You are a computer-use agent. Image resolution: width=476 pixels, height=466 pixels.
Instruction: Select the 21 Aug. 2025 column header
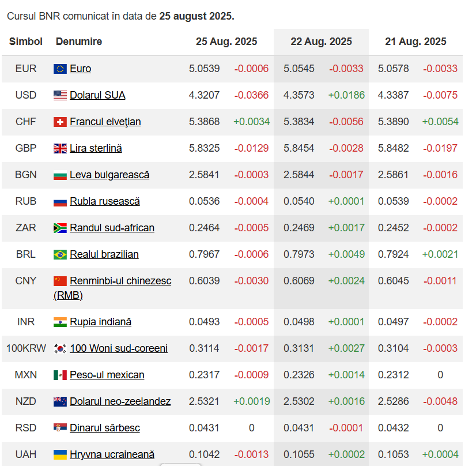(x=415, y=42)
